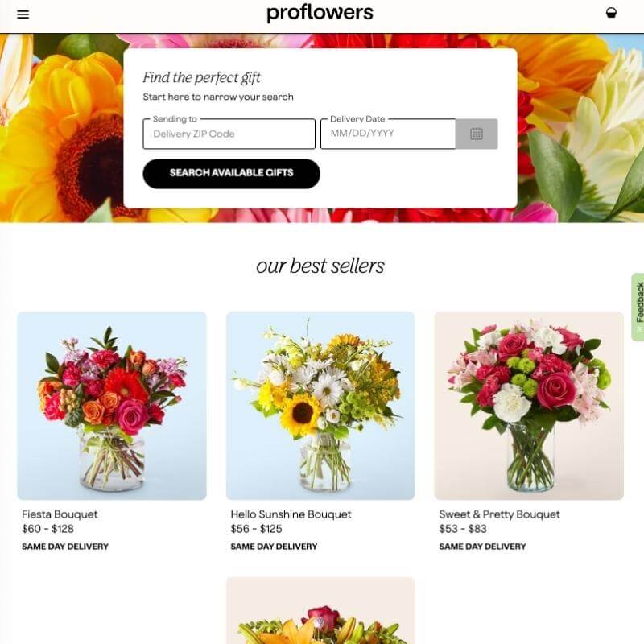Open the Sweet & Pretty Bouquet image
This screenshot has width=644, height=644.
(529, 406)
